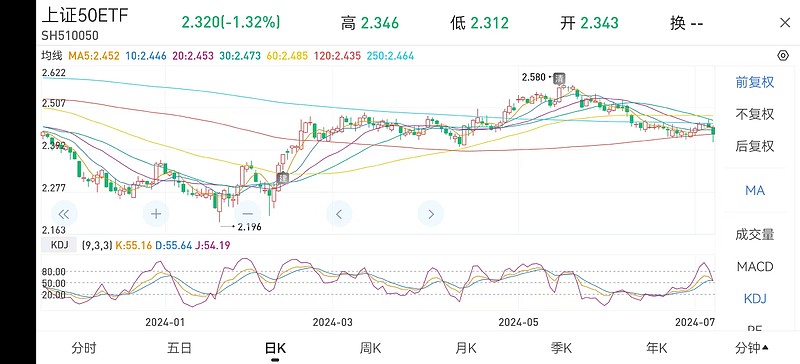The height and width of the screenshot is (364, 800).
Task: Zoom out chart with minus icon
Action: [x=248, y=213]
